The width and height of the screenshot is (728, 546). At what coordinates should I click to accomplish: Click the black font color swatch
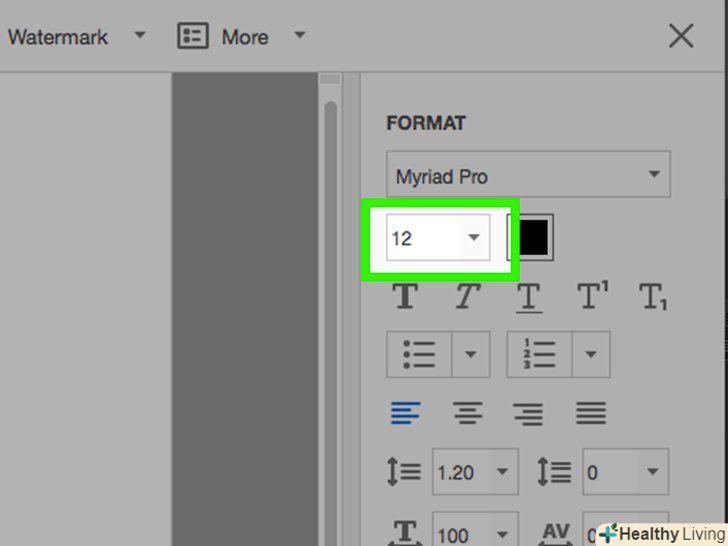pos(532,238)
